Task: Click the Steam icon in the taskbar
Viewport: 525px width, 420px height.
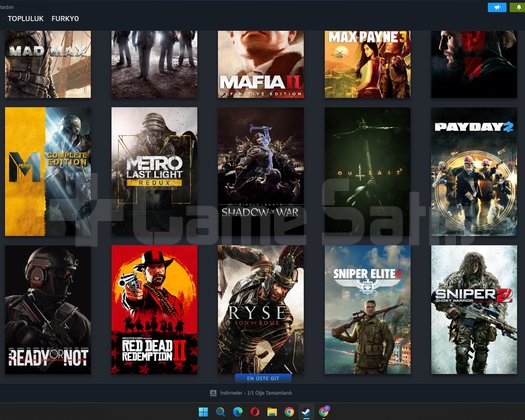Action: [306, 412]
